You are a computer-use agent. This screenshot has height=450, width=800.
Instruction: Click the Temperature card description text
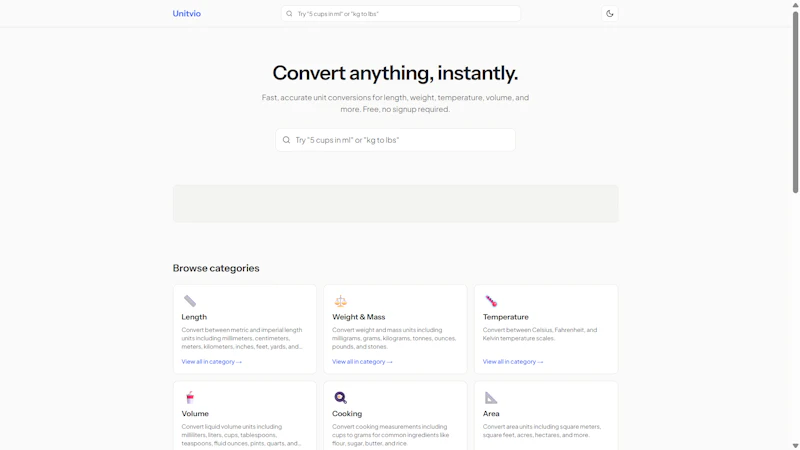[540, 334]
